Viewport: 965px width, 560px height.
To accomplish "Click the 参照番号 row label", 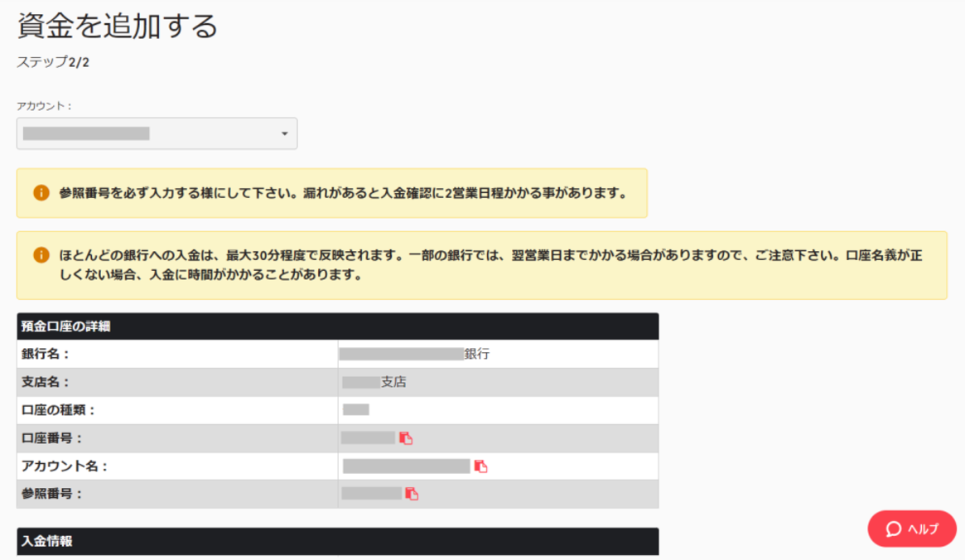I will pos(52,494).
